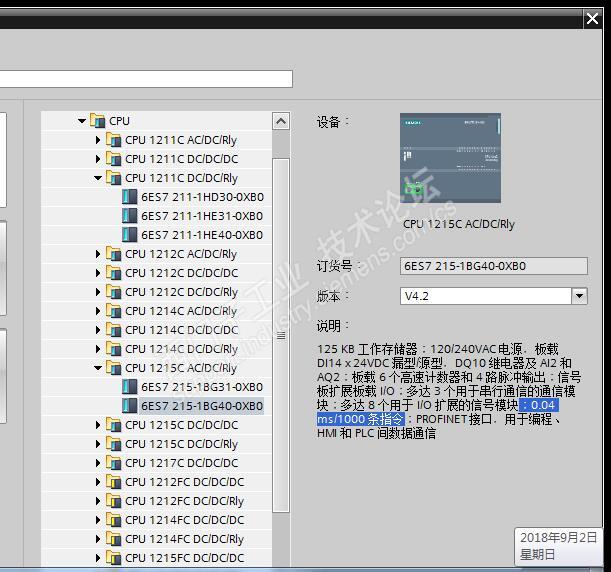
Task: Click module icon of 6ES7 211-1HE31-0XB0
Action: 130,216
